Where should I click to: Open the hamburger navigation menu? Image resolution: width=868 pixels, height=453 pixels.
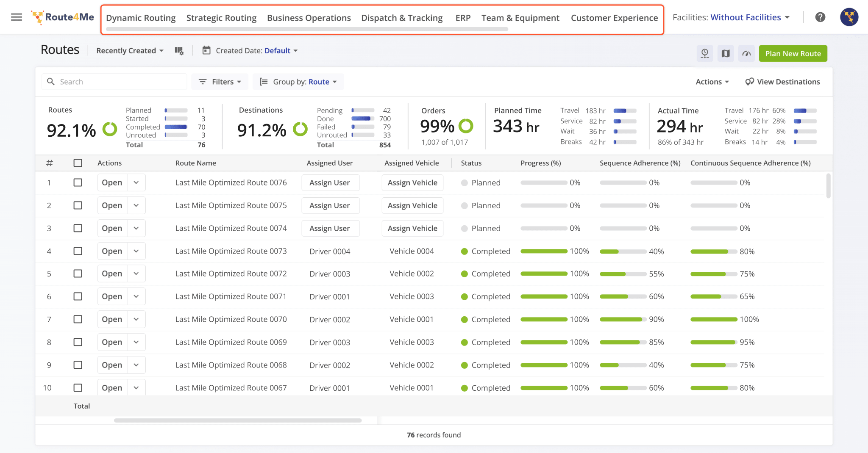17,17
